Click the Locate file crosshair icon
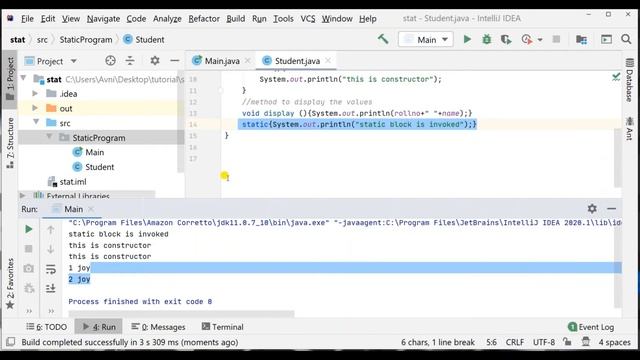This screenshot has width=640, height=360. (x=110, y=61)
